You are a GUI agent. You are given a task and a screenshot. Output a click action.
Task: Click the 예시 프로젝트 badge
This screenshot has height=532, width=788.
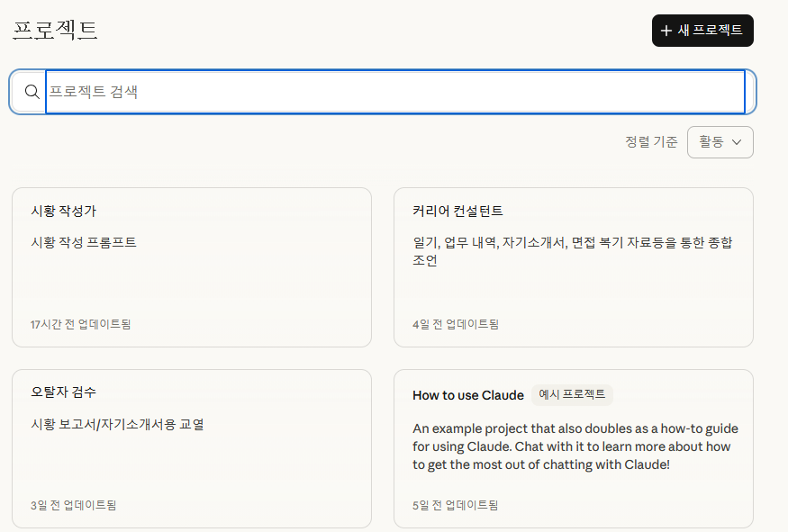click(572, 395)
